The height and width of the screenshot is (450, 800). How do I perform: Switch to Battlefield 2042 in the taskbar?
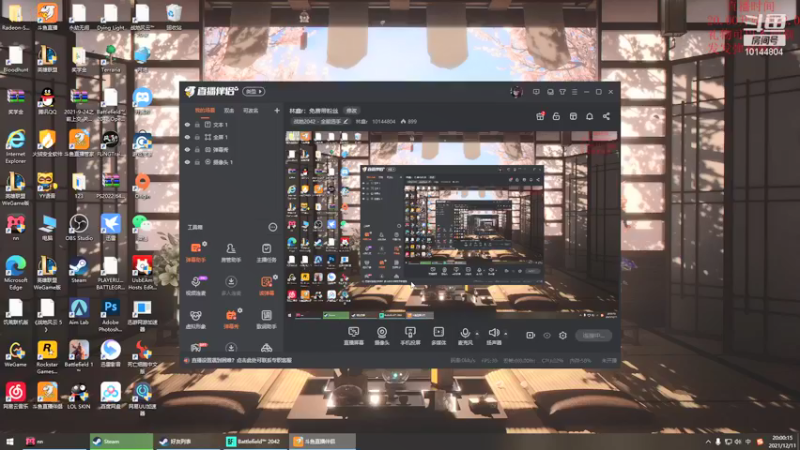[255, 441]
